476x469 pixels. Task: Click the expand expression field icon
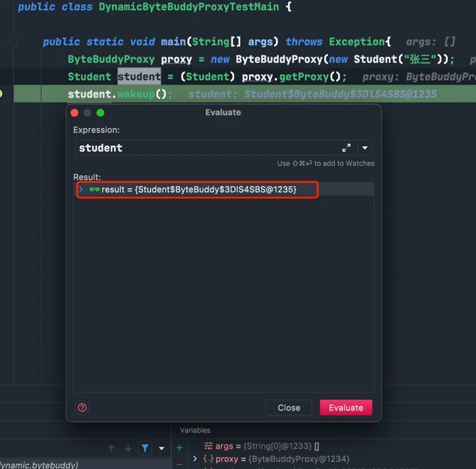347,148
